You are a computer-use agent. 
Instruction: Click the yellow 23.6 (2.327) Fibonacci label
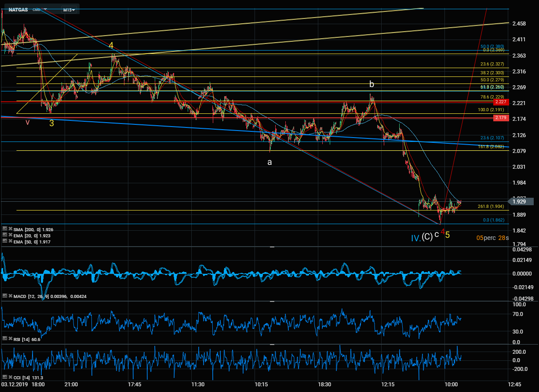(492, 64)
